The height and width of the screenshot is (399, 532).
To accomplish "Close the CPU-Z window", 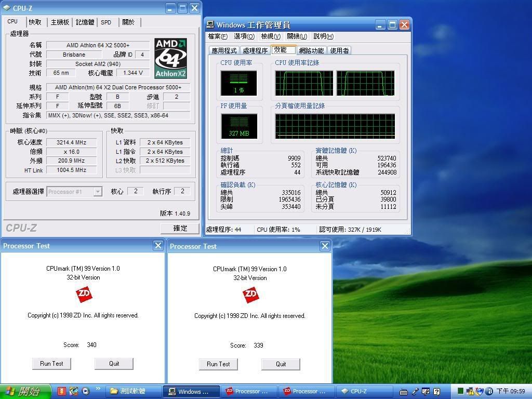I will click(194, 8).
